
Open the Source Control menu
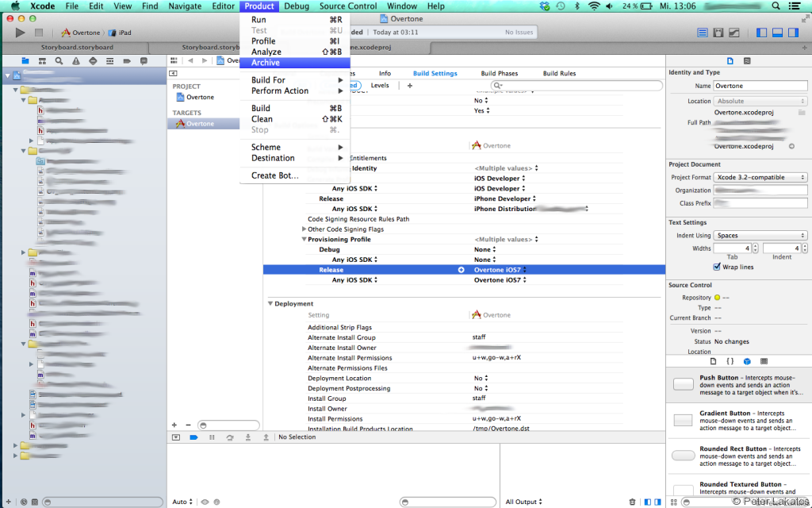[x=348, y=6]
